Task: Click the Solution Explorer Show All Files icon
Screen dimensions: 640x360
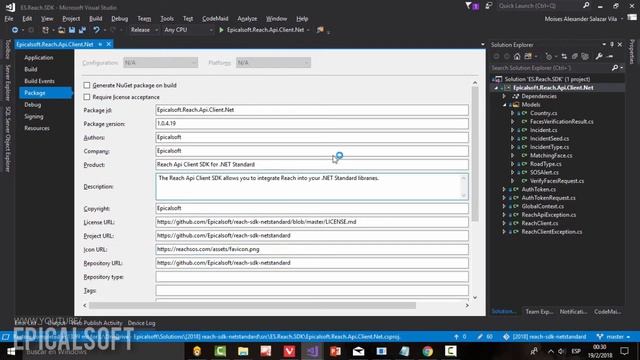Action: (585, 56)
